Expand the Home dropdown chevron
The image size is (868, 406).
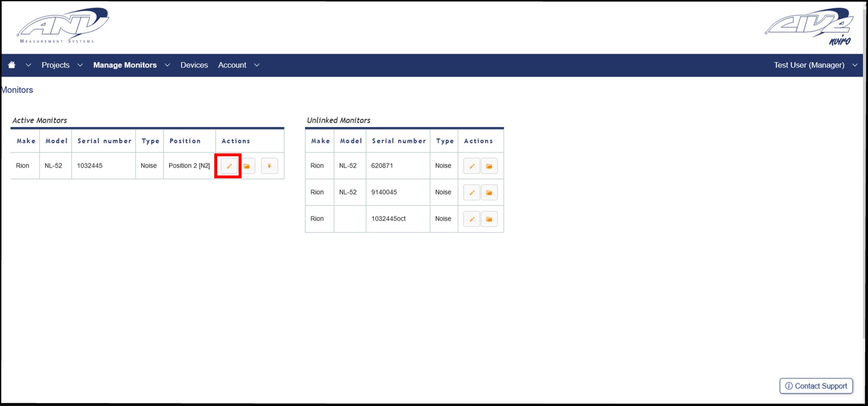28,65
